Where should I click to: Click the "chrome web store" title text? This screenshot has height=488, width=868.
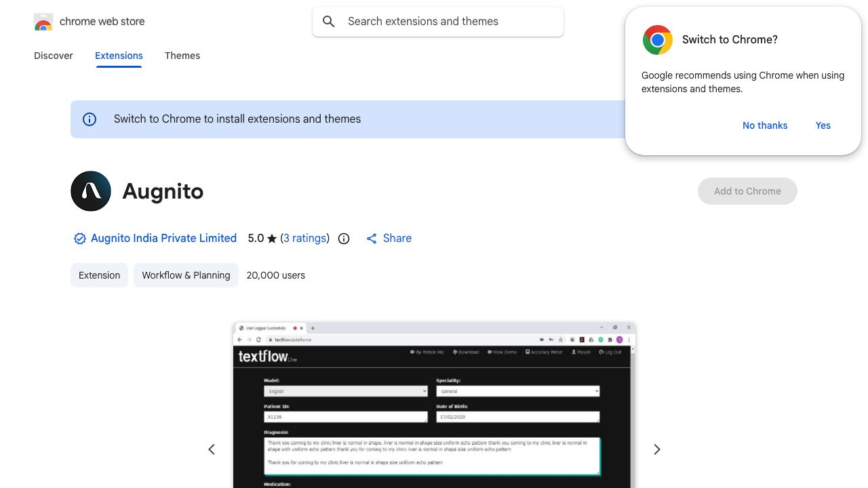point(102,22)
